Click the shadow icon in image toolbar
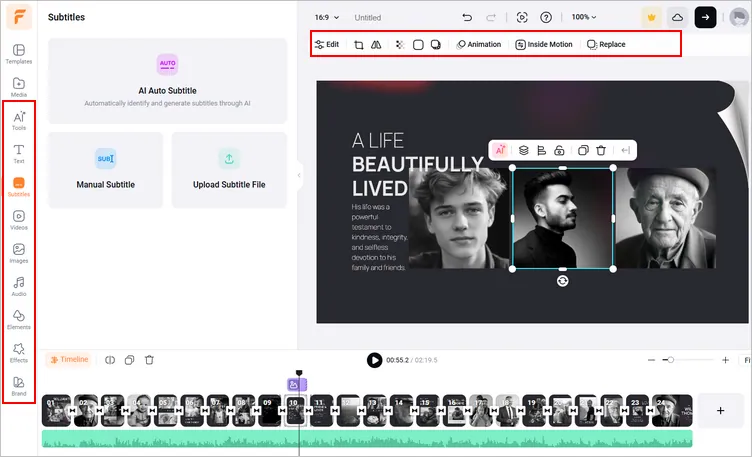The image size is (752, 457). [435, 45]
